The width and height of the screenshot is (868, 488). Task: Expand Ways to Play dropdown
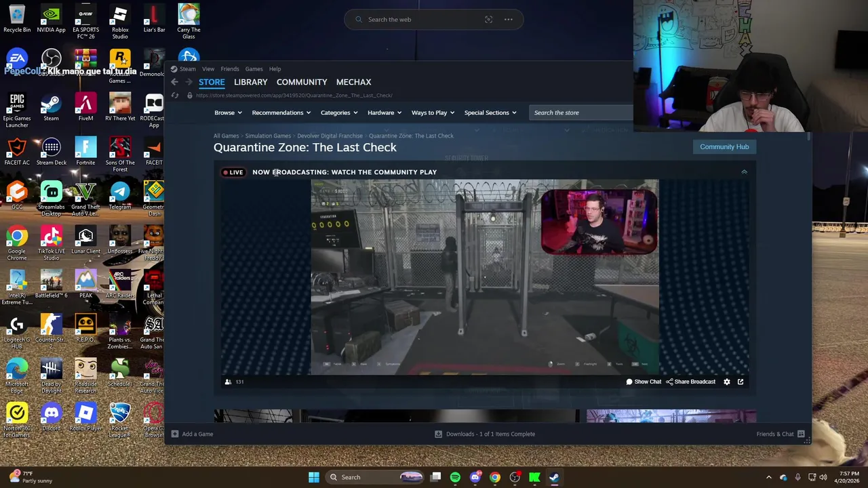pos(433,113)
